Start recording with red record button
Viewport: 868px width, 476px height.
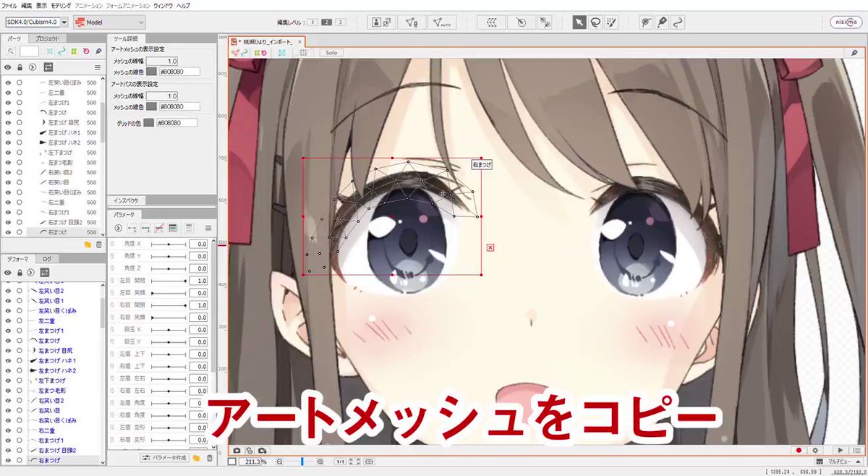click(799, 450)
